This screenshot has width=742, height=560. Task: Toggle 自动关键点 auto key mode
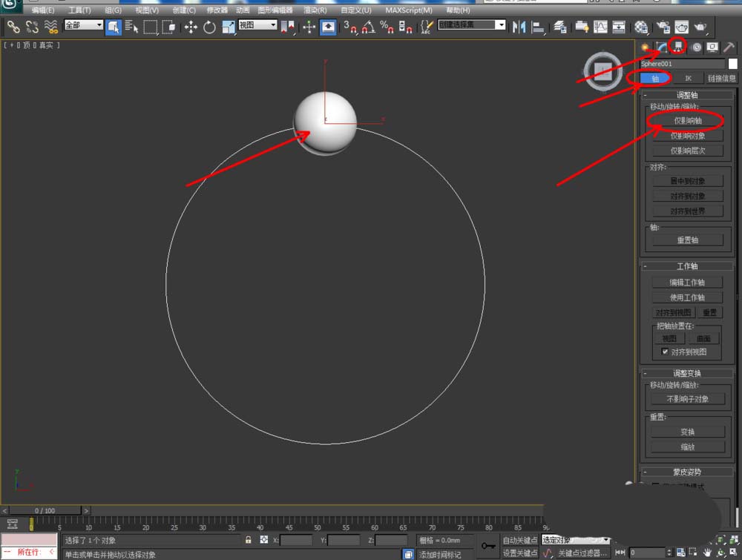coord(519,540)
